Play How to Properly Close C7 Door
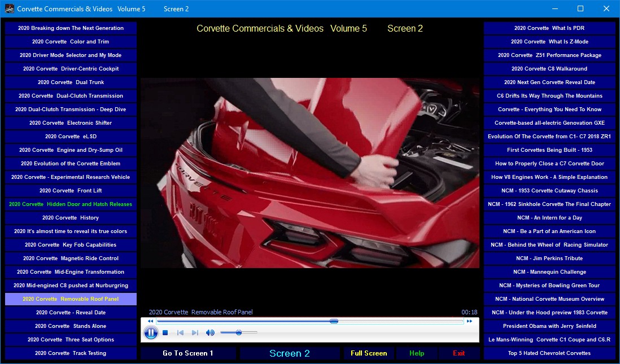Viewport: 620px width, 364px height. [549, 164]
